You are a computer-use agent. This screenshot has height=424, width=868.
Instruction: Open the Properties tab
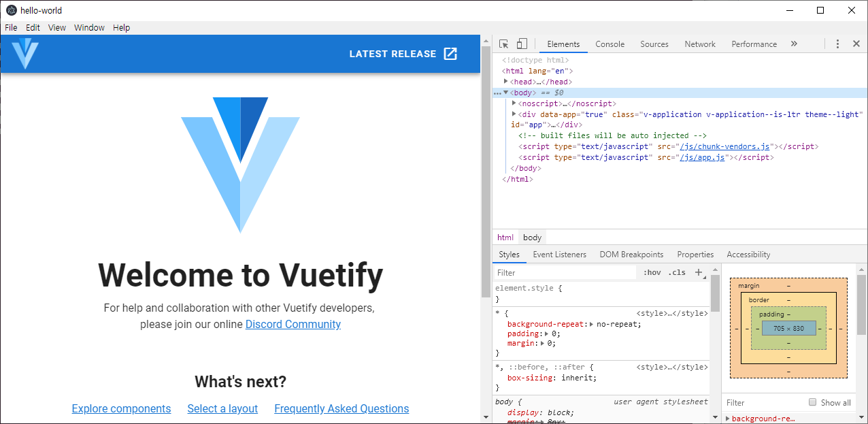[695, 255]
